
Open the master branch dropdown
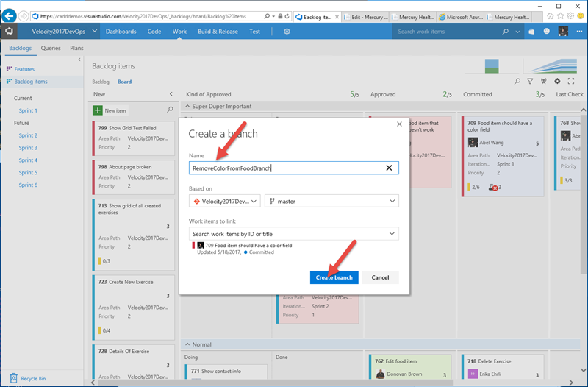[x=331, y=201]
